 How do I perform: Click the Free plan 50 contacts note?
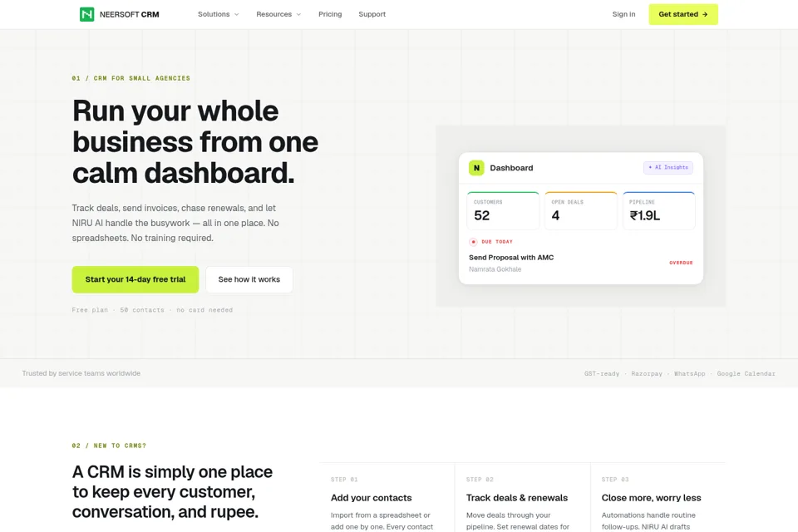click(x=152, y=310)
